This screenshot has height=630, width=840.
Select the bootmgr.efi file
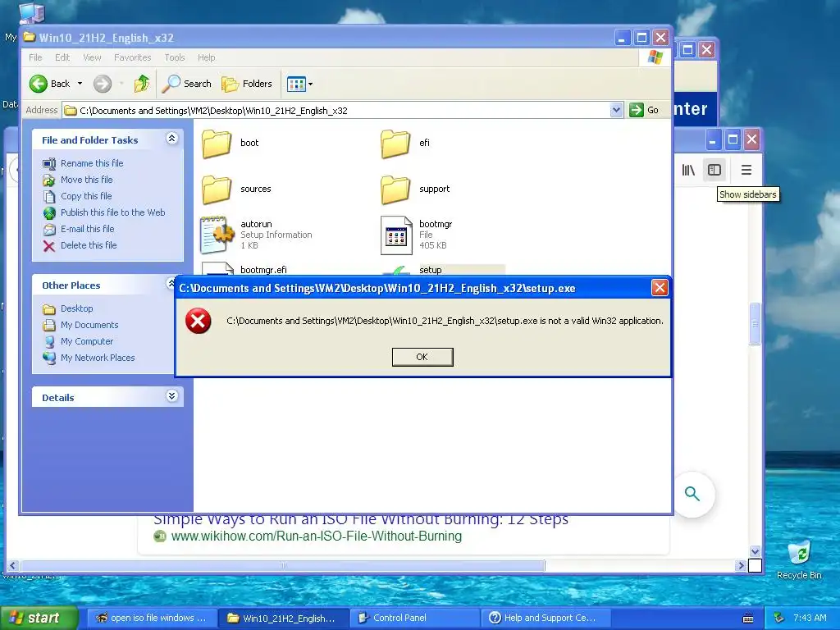(263, 269)
